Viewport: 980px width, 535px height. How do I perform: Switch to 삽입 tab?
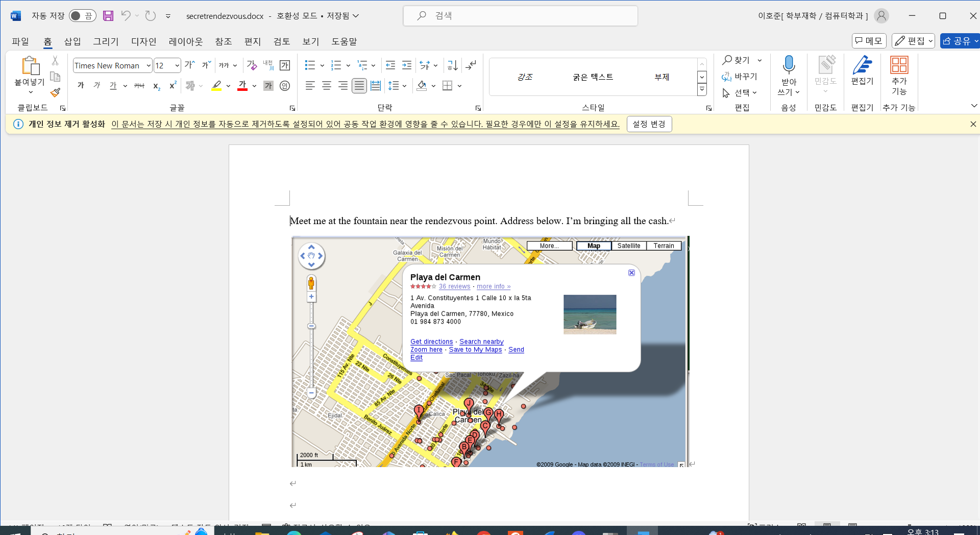[72, 41]
